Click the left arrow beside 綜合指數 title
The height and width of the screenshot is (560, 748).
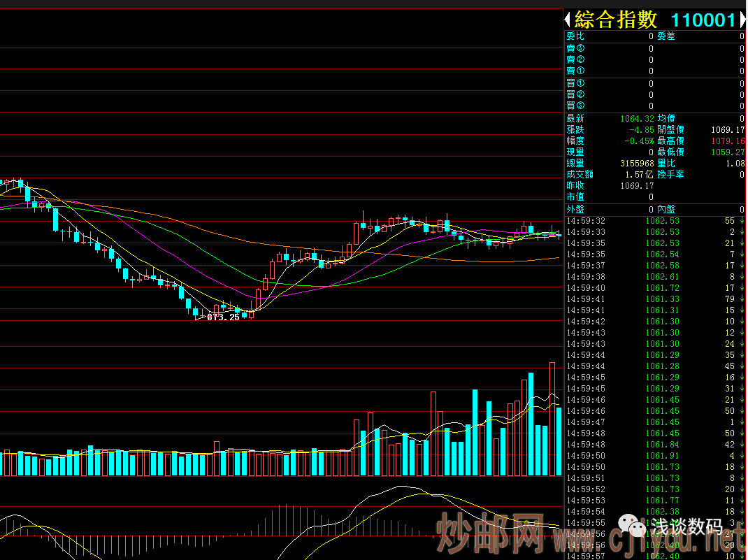[568, 20]
